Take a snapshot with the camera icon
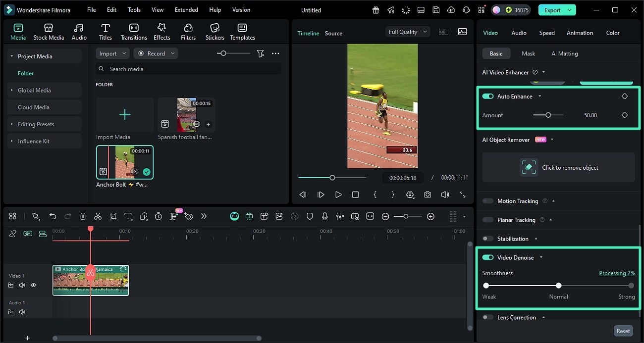The image size is (644, 343). (427, 195)
